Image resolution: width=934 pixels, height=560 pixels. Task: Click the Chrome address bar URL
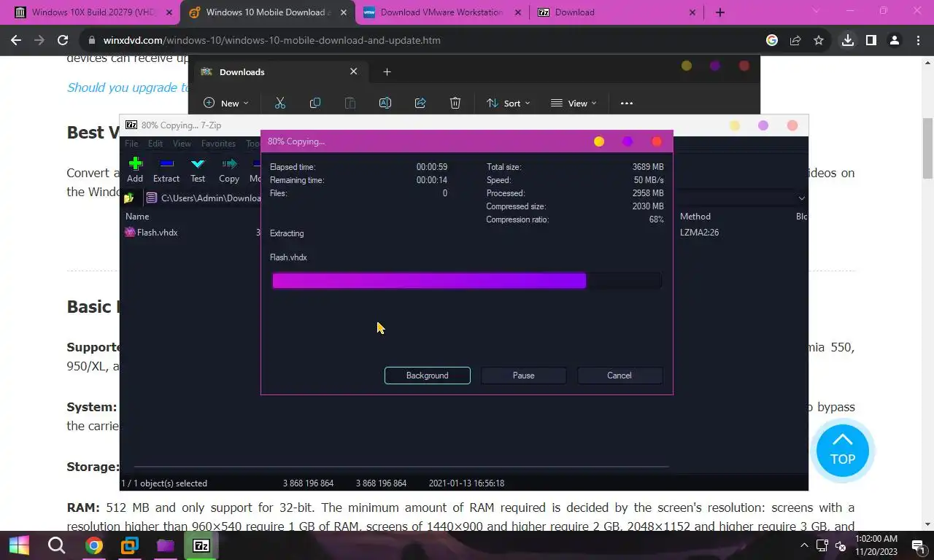271,41
